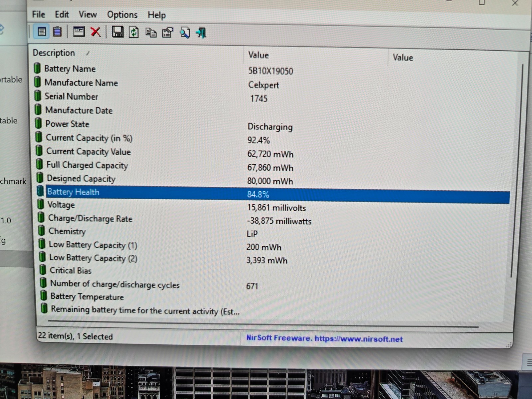532x399 pixels.
Task: Select the Celxpert manufacturer value
Action: [263, 85]
